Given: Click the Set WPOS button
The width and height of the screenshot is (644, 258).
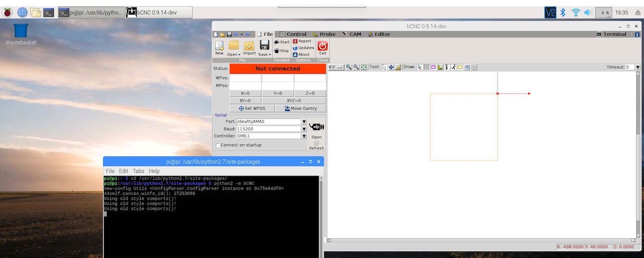Looking at the screenshot, I should [252, 108].
